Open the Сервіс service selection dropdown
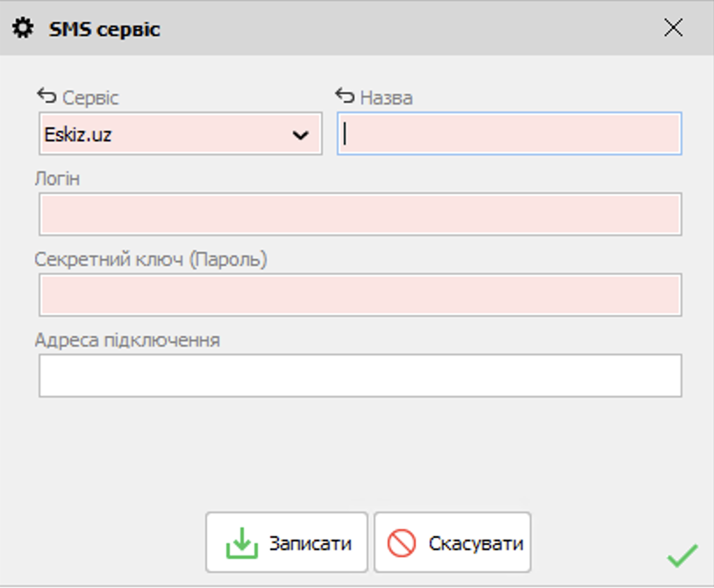 180,133
